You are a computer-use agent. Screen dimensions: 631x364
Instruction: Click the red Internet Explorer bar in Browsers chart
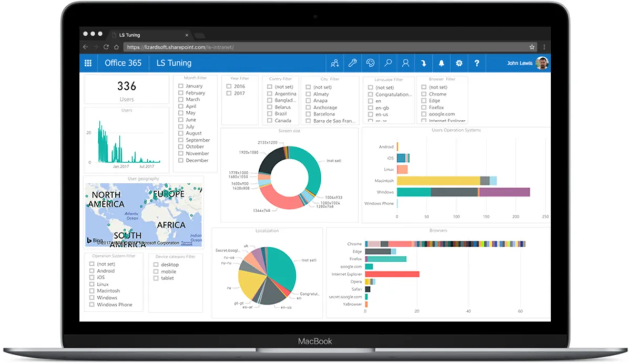(x=392, y=274)
